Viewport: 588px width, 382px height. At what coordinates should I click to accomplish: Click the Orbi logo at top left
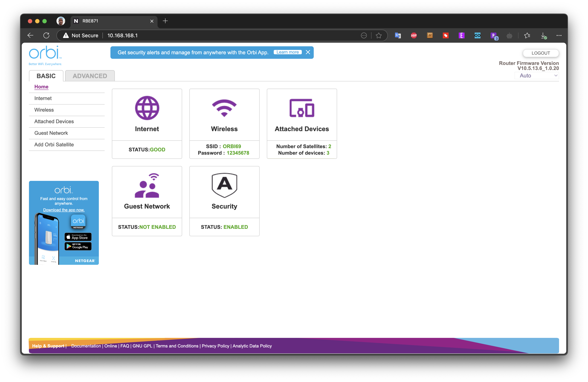(45, 55)
